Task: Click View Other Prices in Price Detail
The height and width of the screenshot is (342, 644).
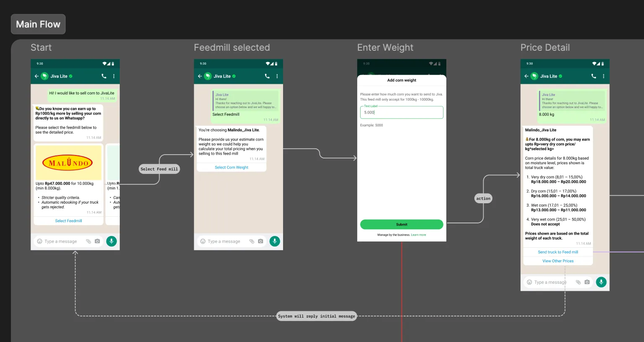Action: 558,261
